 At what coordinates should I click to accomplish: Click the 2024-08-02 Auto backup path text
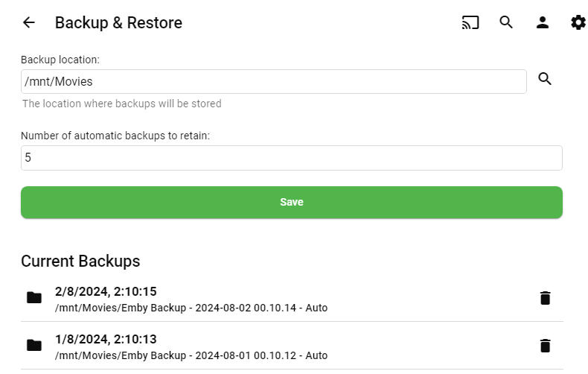point(191,308)
